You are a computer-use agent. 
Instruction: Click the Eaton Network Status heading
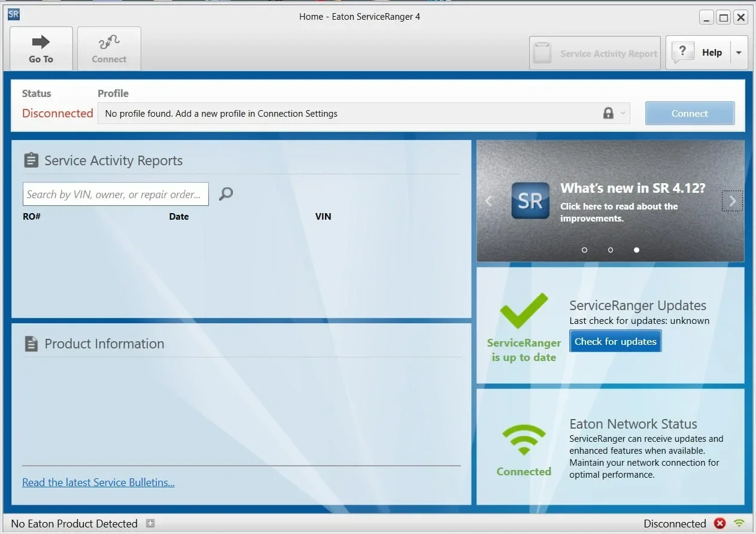[633, 424]
